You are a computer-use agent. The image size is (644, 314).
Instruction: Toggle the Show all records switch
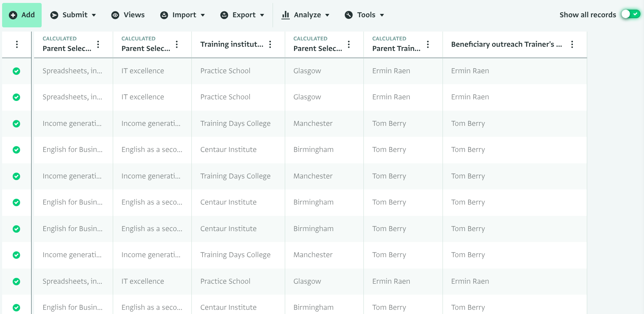coord(631,15)
